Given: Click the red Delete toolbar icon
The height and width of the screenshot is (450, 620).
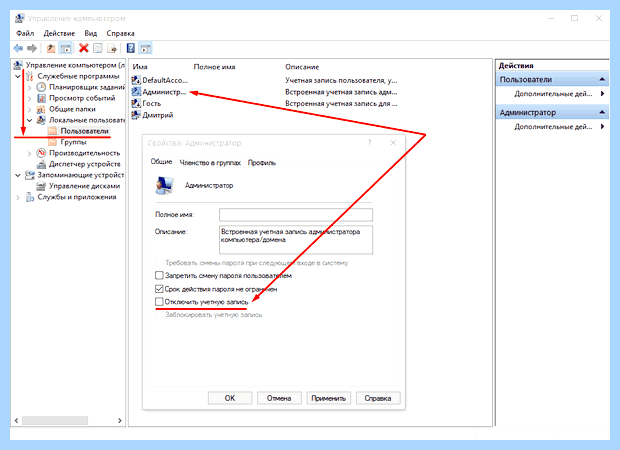Looking at the screenshot, I should [83, 48].
